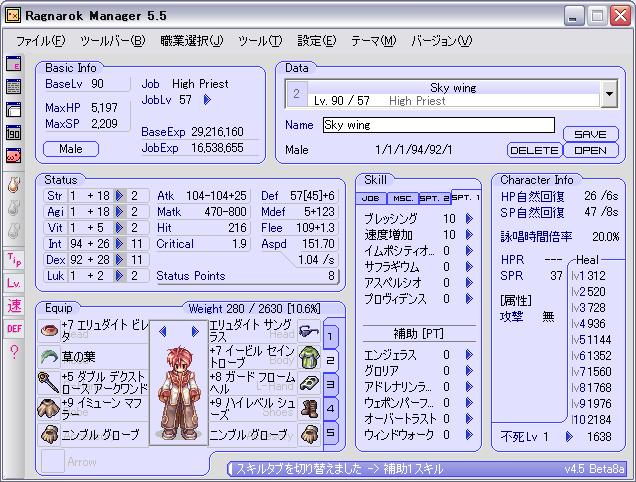Open the 設定(E) menu
Image resolution: width=636 pixels, height=482 pixels.
(317, 41)
